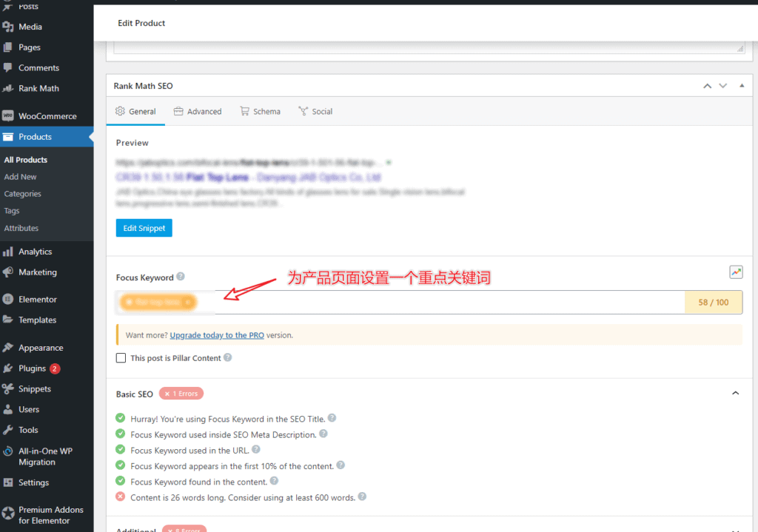Image resolution: width=758 pixels, height=532 pixels.
Task: Open Tags submenu item
Action: pyautogui.click(x=12, y=211)
